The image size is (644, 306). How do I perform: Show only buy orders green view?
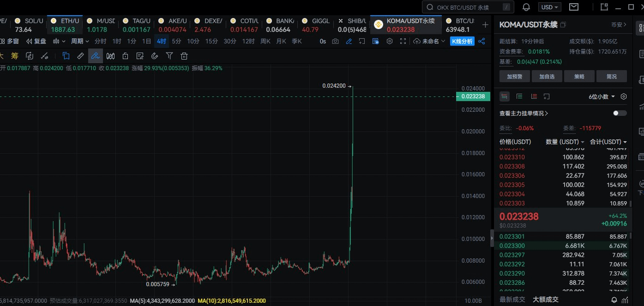(x=519, y=96)
